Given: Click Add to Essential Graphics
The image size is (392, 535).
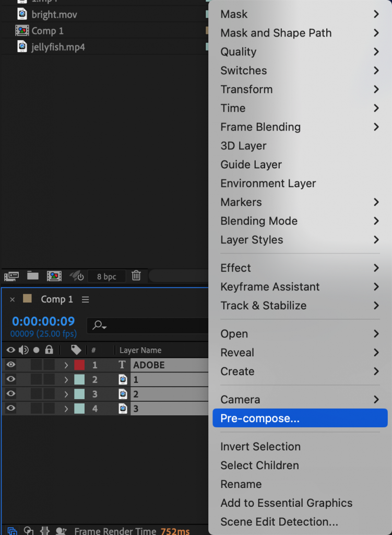Looking at the screenshot, I should (287, 503).
